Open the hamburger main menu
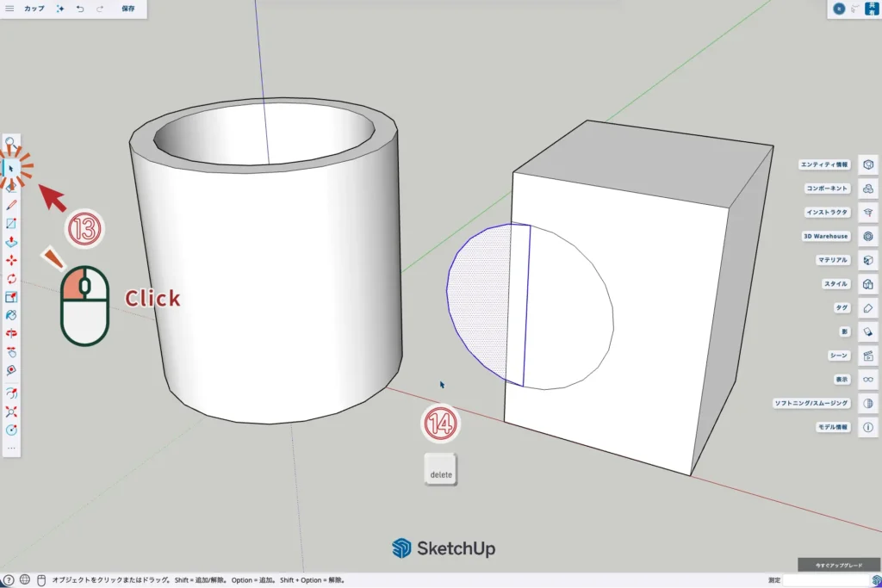The height and width of the screenshot is (588, 882). click(x=9, y=9)
